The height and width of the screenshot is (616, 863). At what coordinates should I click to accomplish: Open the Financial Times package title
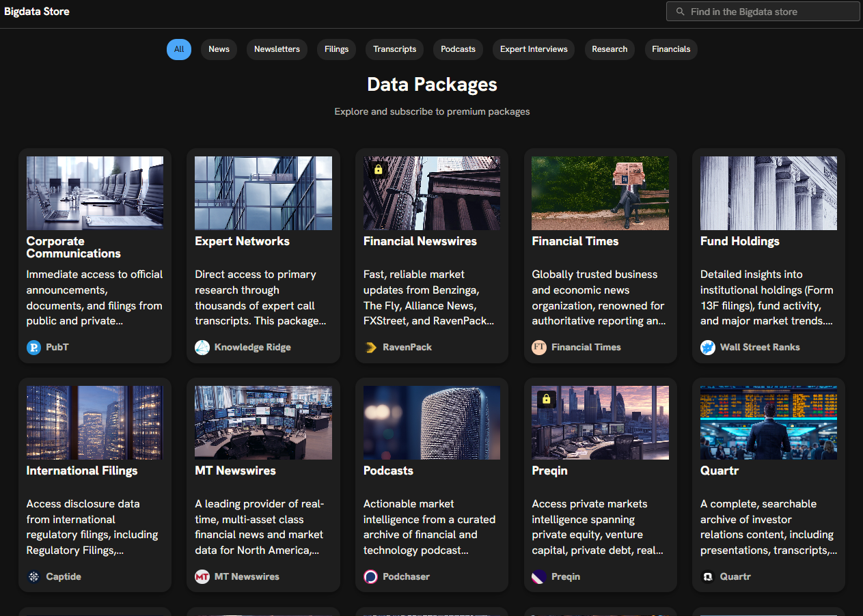pos(575,241)
